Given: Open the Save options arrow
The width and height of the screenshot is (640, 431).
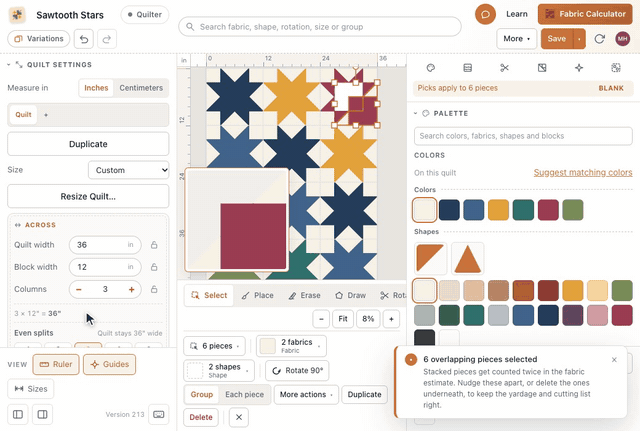Looking at the screenshot, I should [x=579, y=39].
